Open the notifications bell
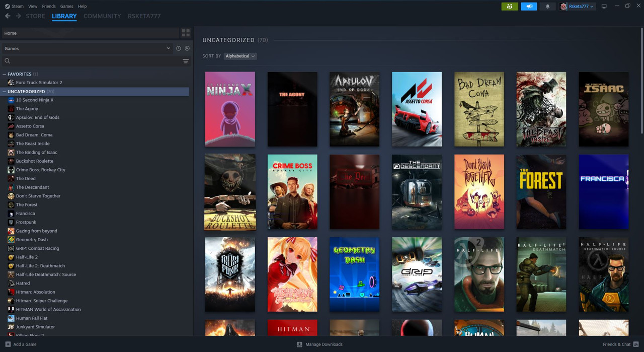This screenshot has height=352, width=644. click(x=548, y=7)
